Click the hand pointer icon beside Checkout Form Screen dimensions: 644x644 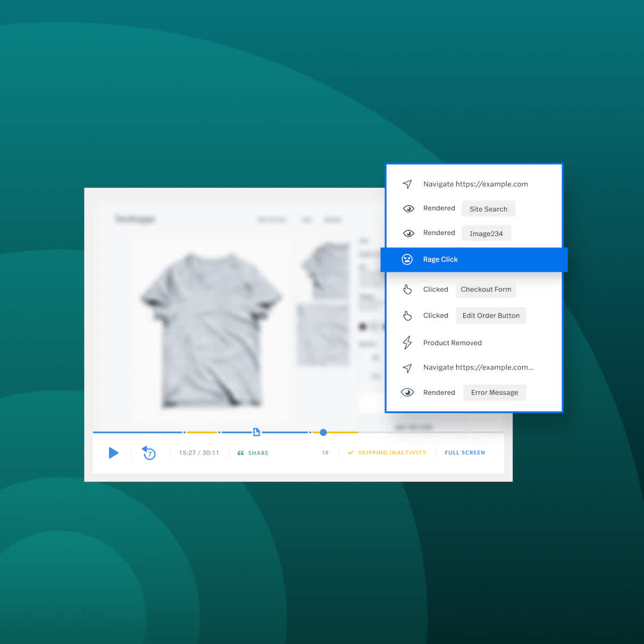[x=408, y=290]
